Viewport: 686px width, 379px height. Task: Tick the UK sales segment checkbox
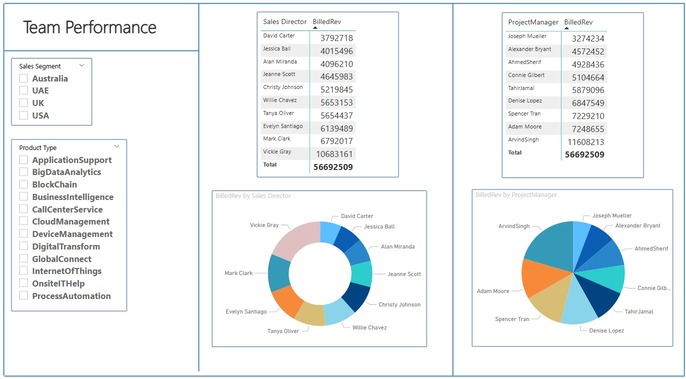pyautogui.click(x=24, y=103)
